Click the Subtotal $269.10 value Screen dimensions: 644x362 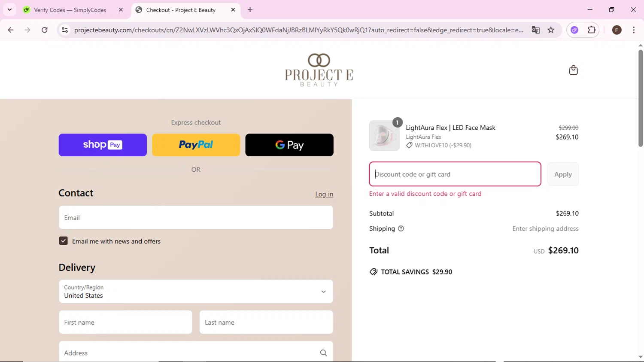pos(567,213)
